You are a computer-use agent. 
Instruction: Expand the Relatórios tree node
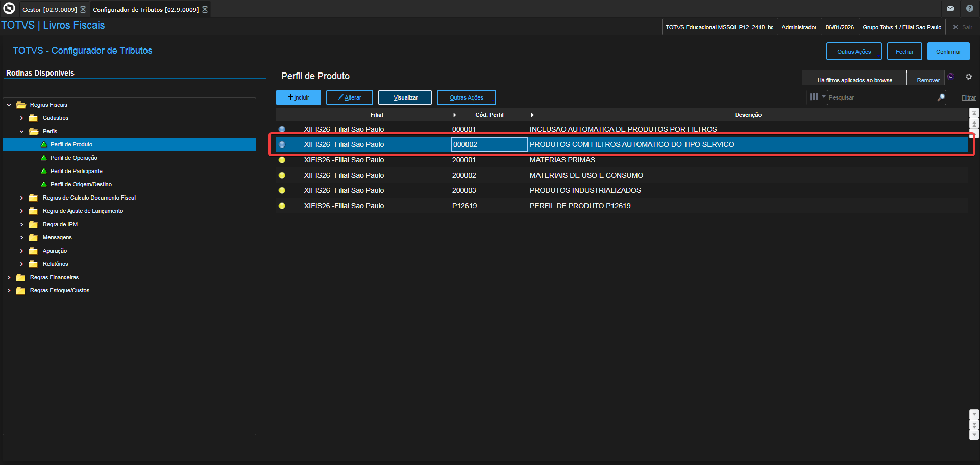point(21,264)
